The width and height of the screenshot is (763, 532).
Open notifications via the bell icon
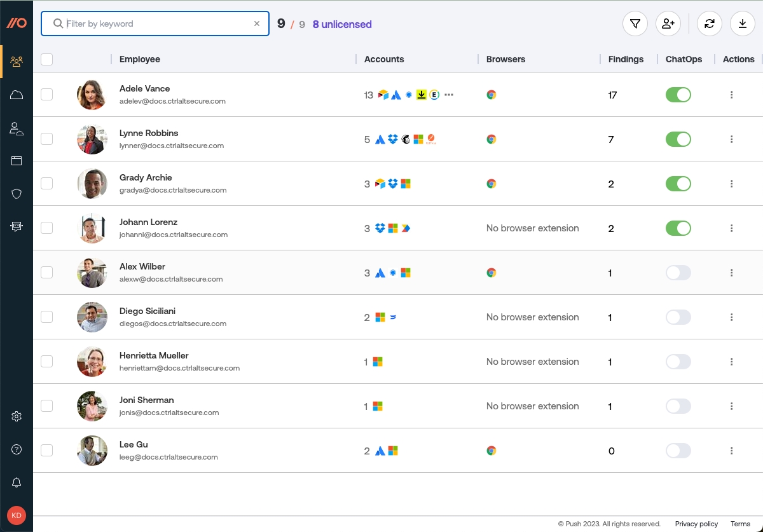17,482
